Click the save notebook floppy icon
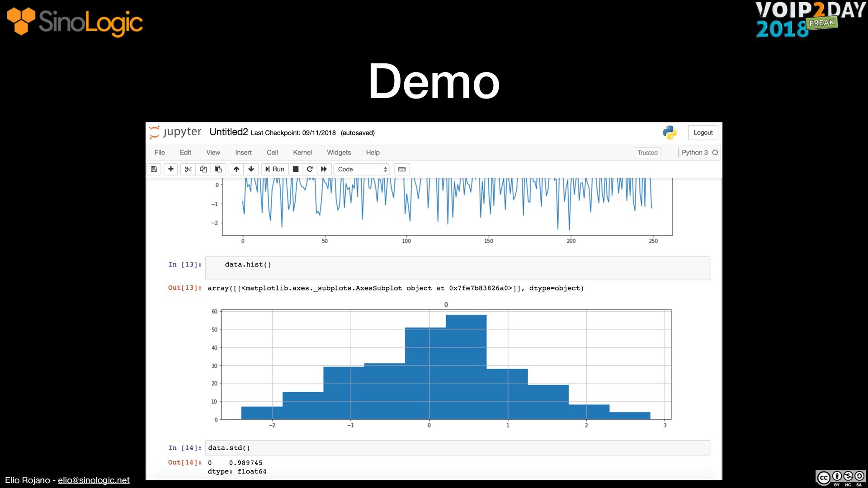Image resolution: width=868 pixels, height=488 pixels. (x=154, y=169)
